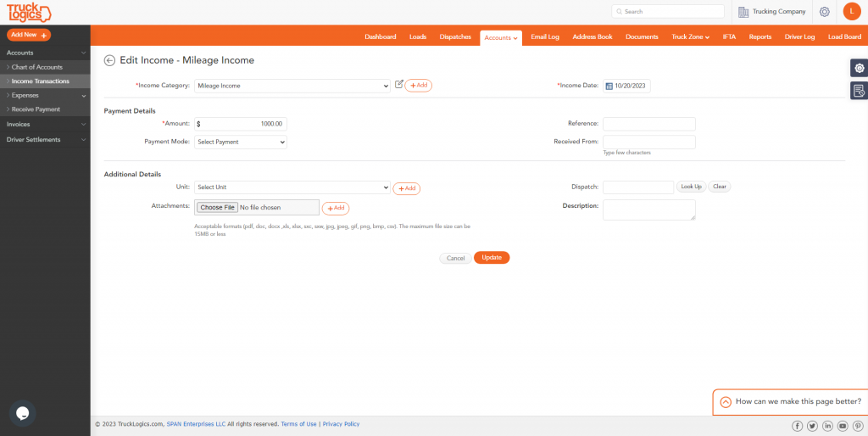This screenshot has height=436, width=868.
Task: Open the Income Category dropdown
Action: click(x=292, y=86)
